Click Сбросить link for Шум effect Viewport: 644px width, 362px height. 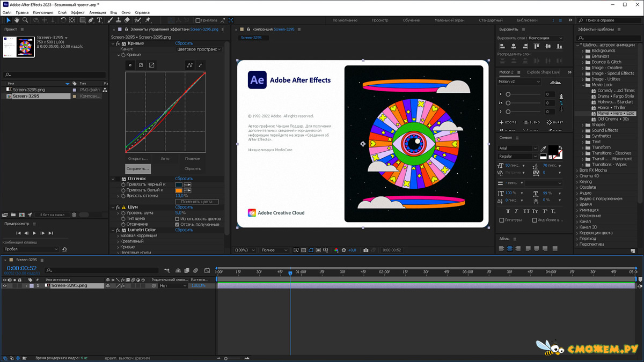(x=184, y=207)
